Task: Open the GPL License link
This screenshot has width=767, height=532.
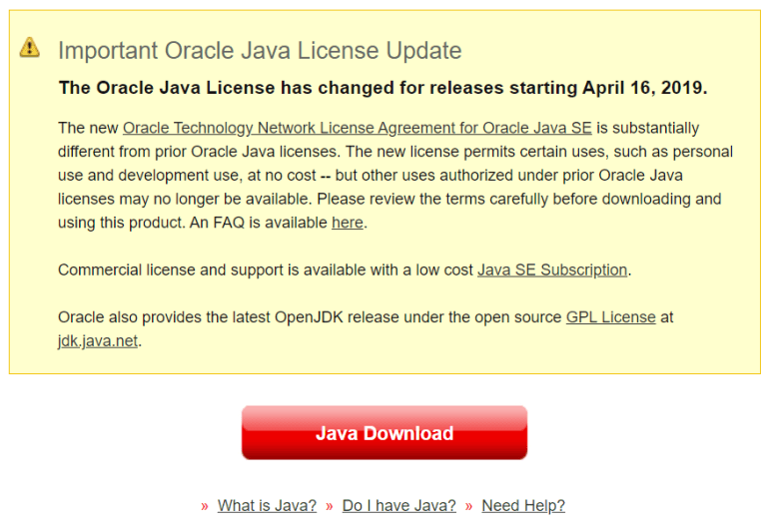Action: [610, 317]
